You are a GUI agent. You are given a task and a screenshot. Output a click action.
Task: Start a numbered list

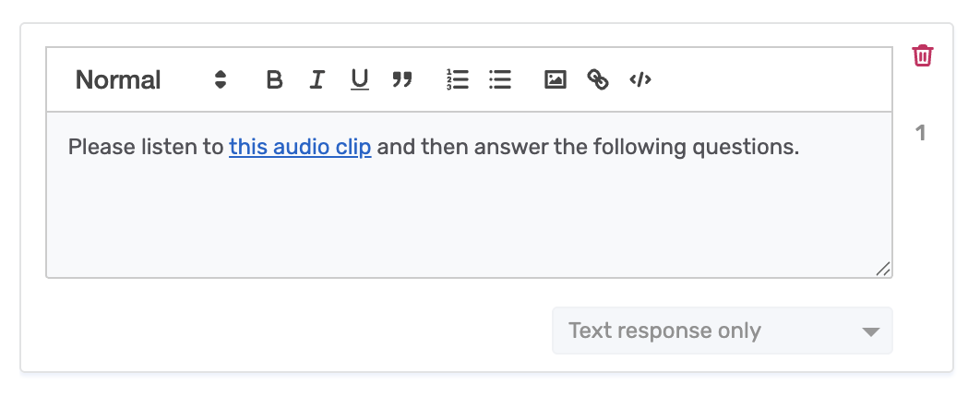click(x=457, y=80)
